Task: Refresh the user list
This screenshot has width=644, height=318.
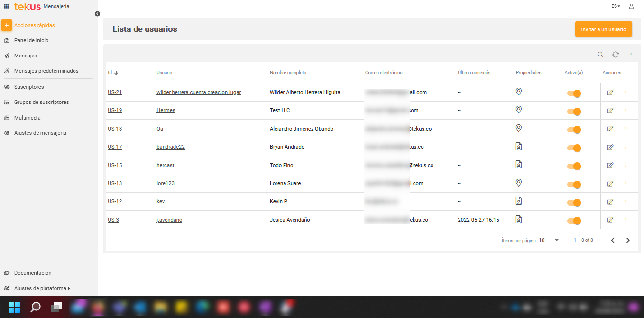Action: (x=615, y=55)
